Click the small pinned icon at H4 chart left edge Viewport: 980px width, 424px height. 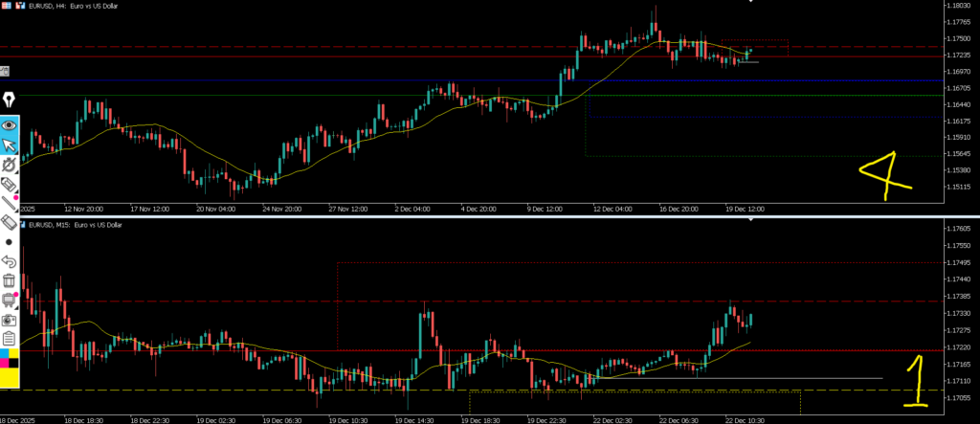tap(5, 71)
